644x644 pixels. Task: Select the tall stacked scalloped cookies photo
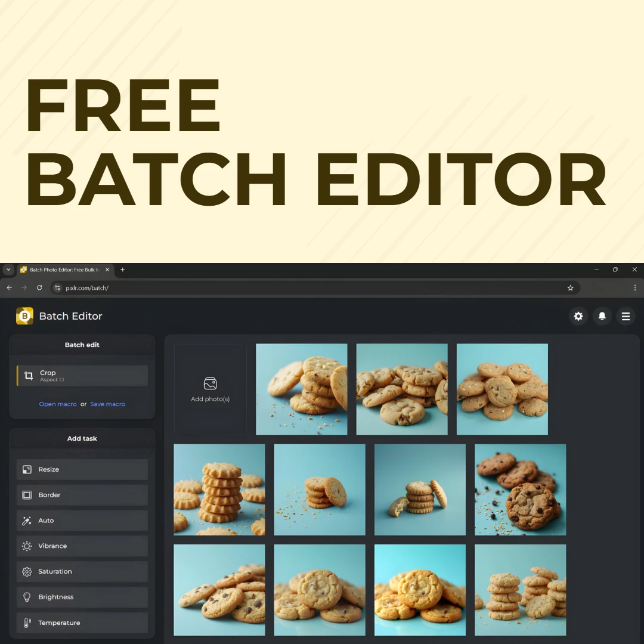pyautogui.click(x=219, y=490)
